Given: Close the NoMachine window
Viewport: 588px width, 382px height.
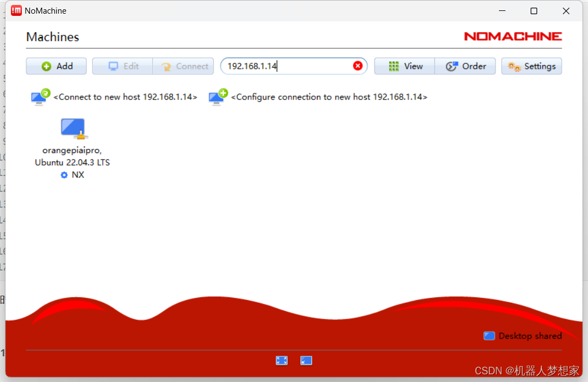Looking at the screenshot, I should point(566,11).
